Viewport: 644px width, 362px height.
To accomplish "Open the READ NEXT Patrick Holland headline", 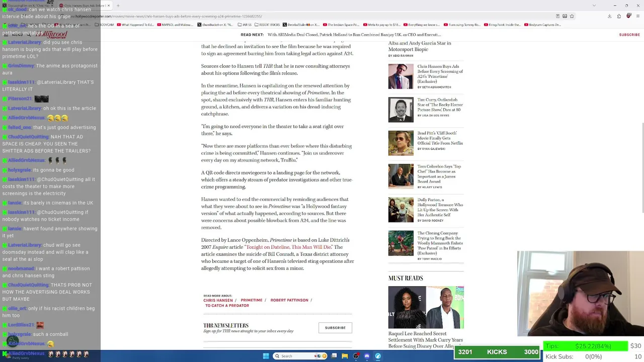I will pyautogui.click(x=354, y=35).
